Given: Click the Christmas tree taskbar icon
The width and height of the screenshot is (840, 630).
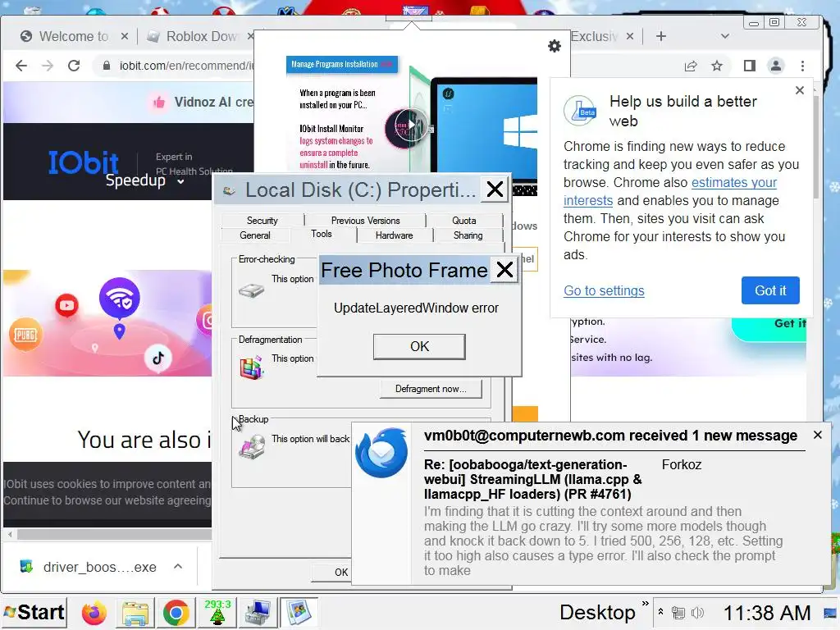Looking at the screenshot, I should coord(217,613).
